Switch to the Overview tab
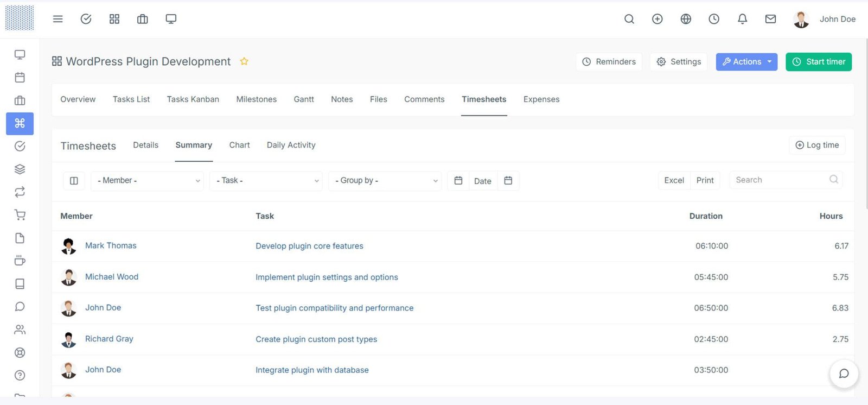 pos(78,99)
